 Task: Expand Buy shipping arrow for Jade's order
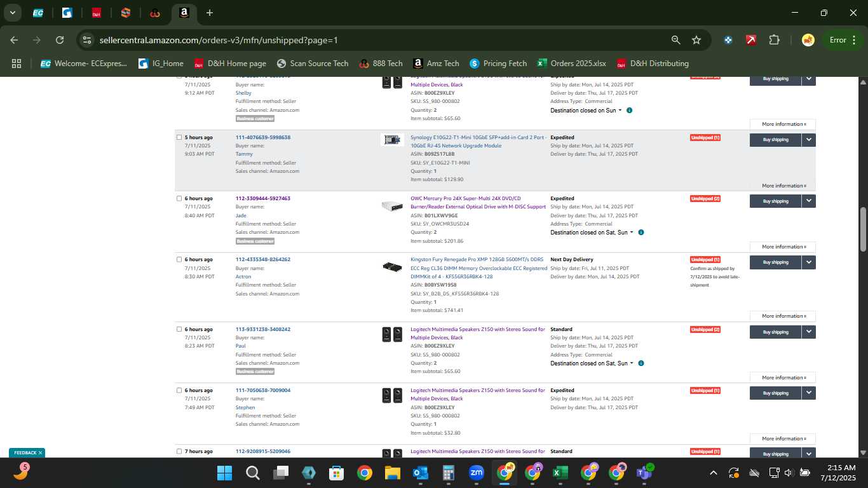(x=808, y=201)
